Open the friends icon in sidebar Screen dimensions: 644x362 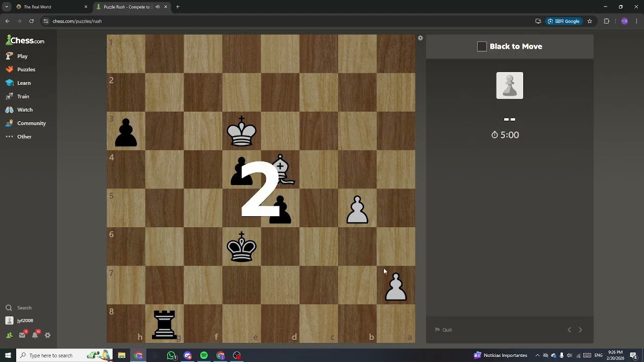tap(9, 335)
